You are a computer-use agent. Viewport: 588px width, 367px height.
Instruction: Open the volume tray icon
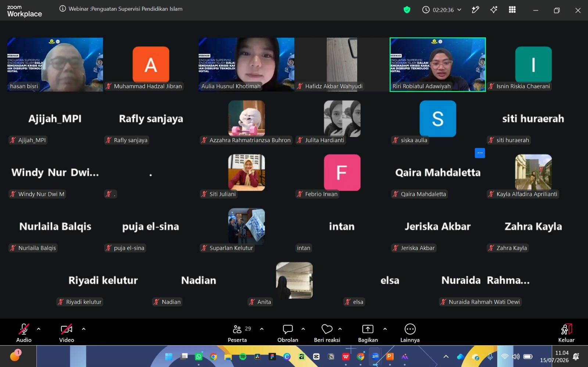tap(516, 356)
